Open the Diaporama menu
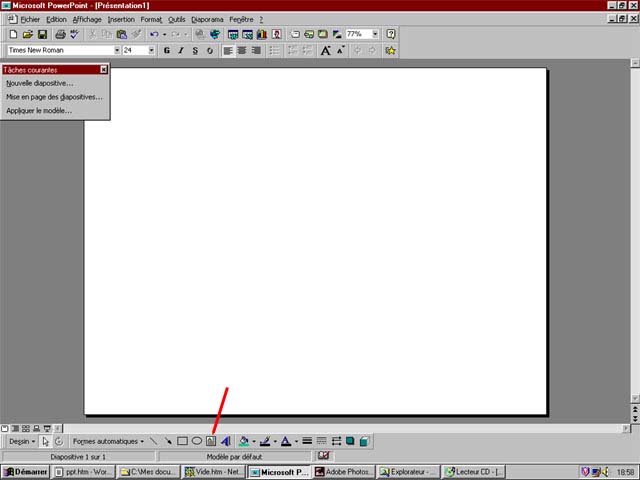Screen dimensions: 640x480 pyautogui.click(x=207, y=19)
